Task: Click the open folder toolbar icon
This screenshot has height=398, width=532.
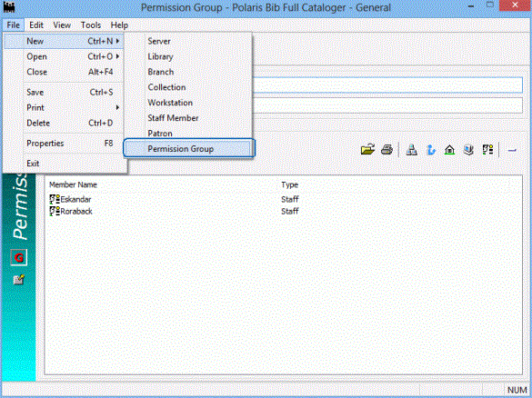Action: pos(367,149)
